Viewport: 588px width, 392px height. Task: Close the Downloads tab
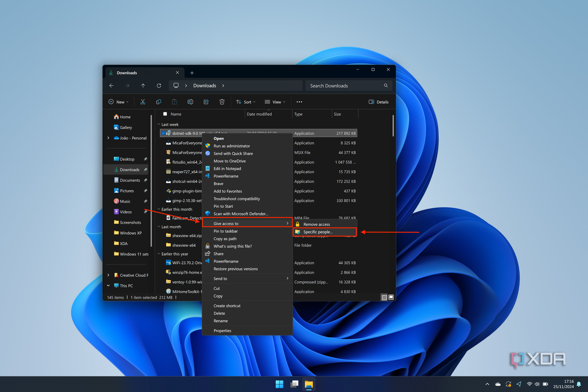point(177,73)
